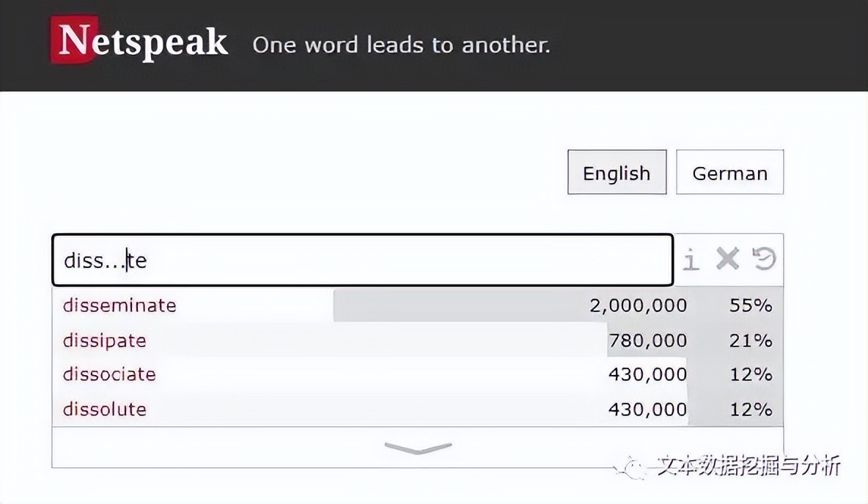Click the 12% share for dissociate
Image resolution: width=868 pixels, height=504 pixels.
tap(751, 374)
